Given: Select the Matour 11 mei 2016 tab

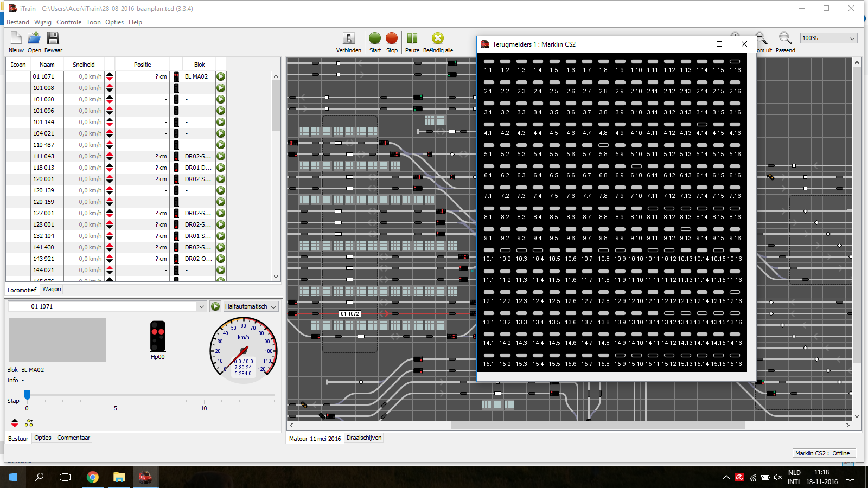Looking at the screenshot, I should 315,439.
